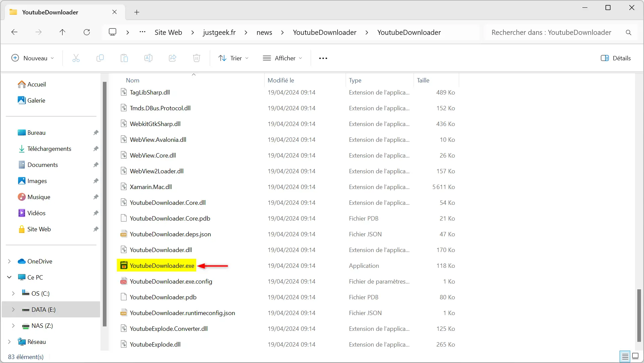Toggle the Détails pane

616,58
